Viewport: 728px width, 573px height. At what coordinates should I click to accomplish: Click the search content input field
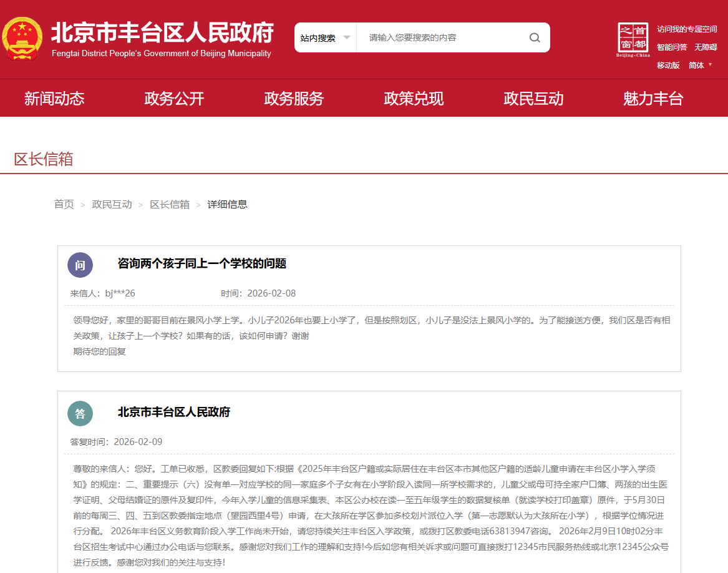click(x=443, y=37)
